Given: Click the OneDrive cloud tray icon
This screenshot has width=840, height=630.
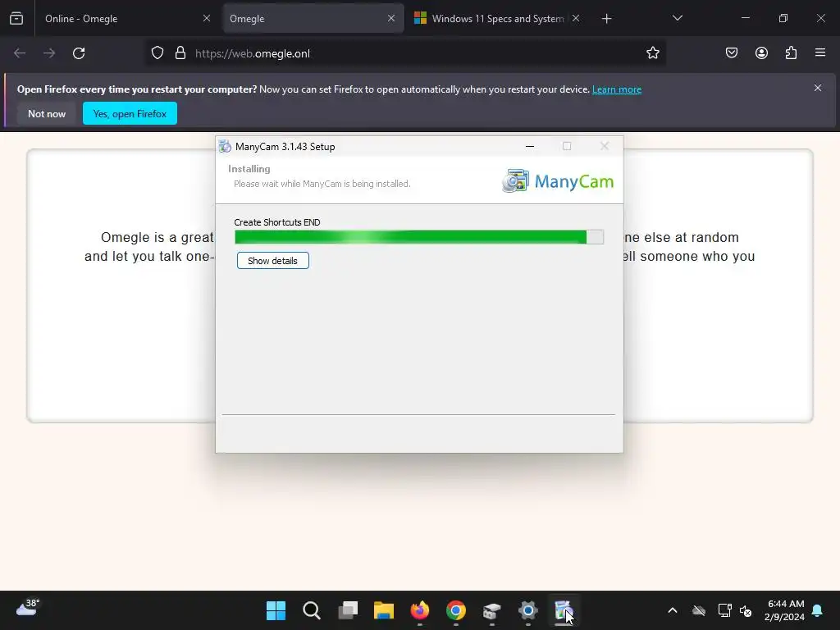Looking at the screenshot, I should [x=699, y=610].
